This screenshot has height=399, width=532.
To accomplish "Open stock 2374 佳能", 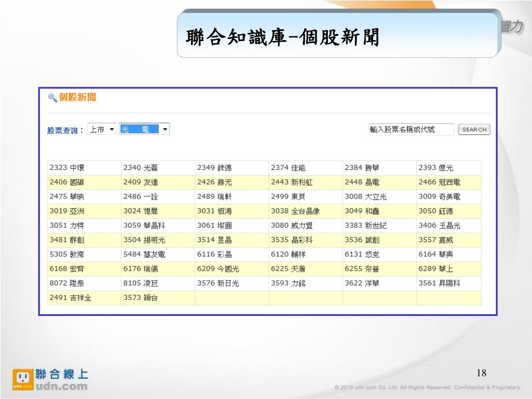I will (x=288, y=168).
